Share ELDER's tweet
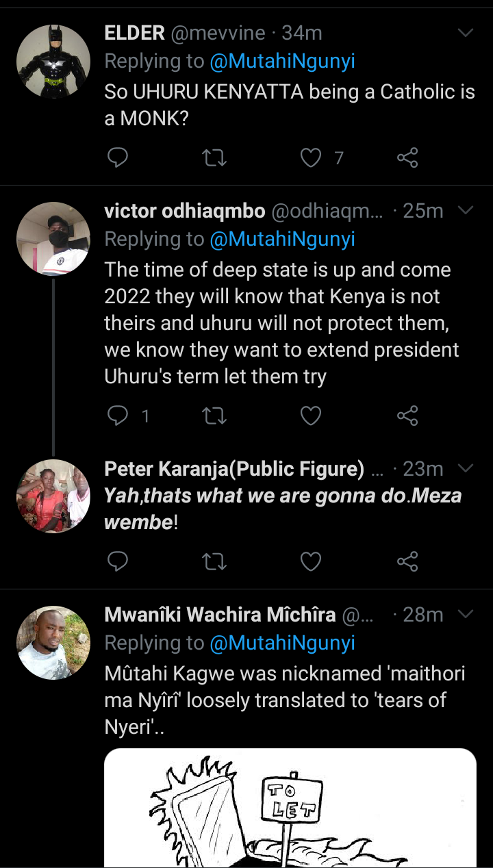The height and width of the screenshot is (868, 493). [407, 158]
